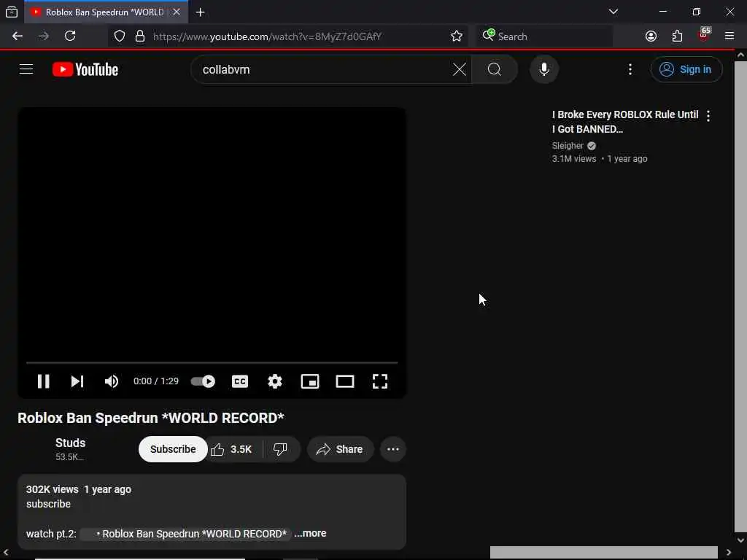Open YouTube settings three-dot menu
This screenshot has height=560, width=747.
click(630, 69)
